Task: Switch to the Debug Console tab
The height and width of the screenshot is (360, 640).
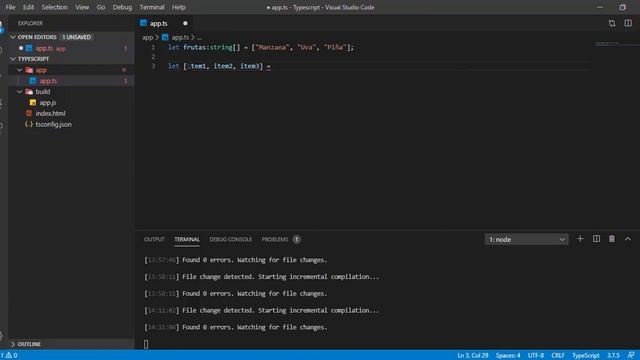Action: [231, 240]
